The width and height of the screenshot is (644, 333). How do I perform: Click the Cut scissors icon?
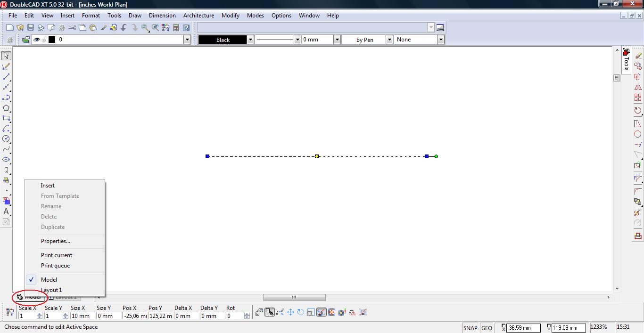72,28
